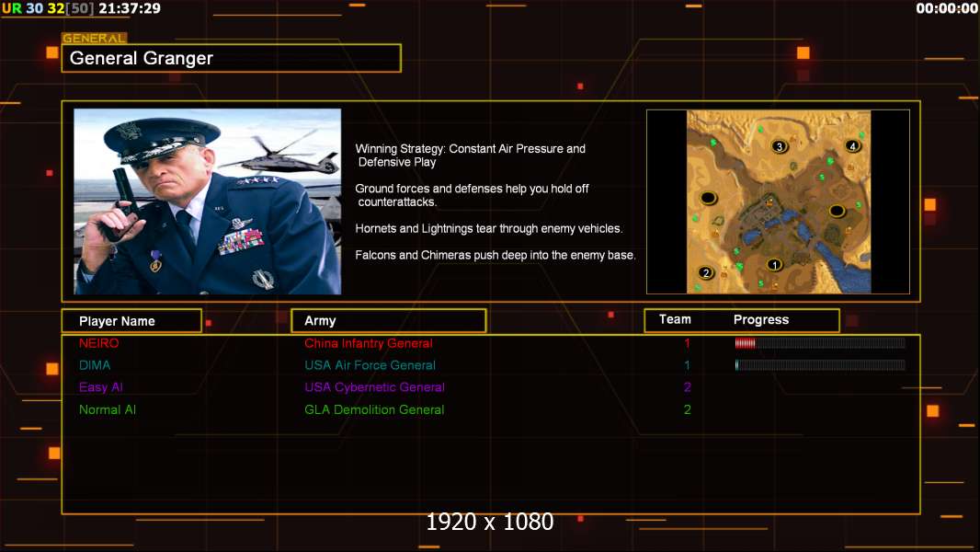Click team number for DIMA row

(687, 365)
